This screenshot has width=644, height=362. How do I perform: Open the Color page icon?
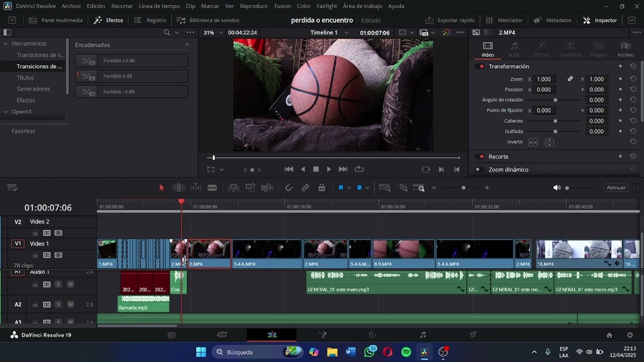(372, 335)
